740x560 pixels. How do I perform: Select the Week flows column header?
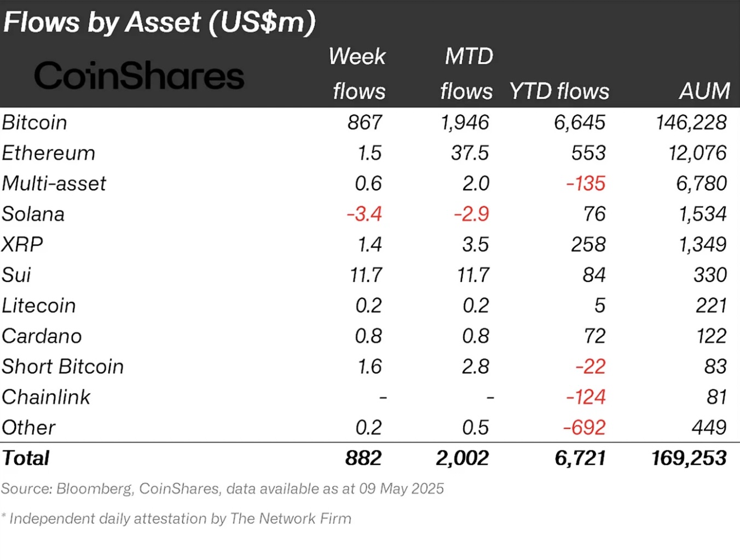[359, 74]
